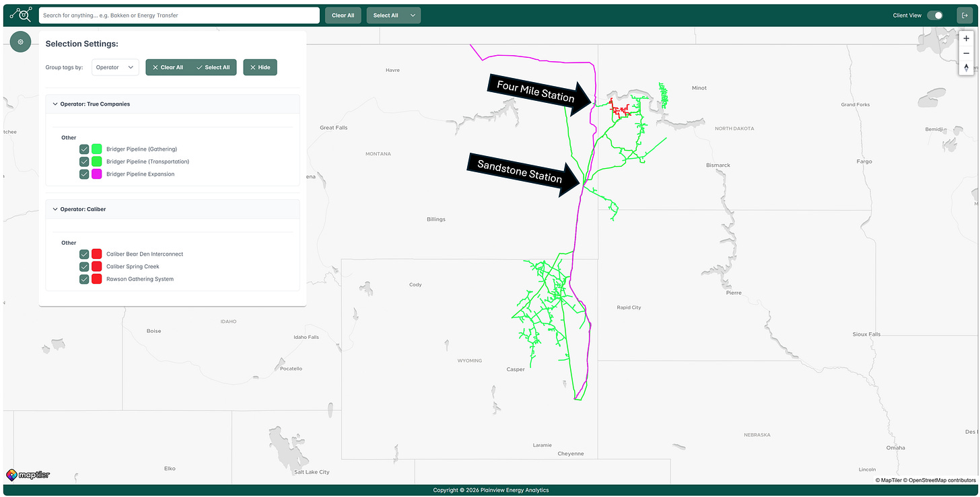
Task: Uncheck Caliber Spring Creek checkbox
Action: click(x=84, y=266)
